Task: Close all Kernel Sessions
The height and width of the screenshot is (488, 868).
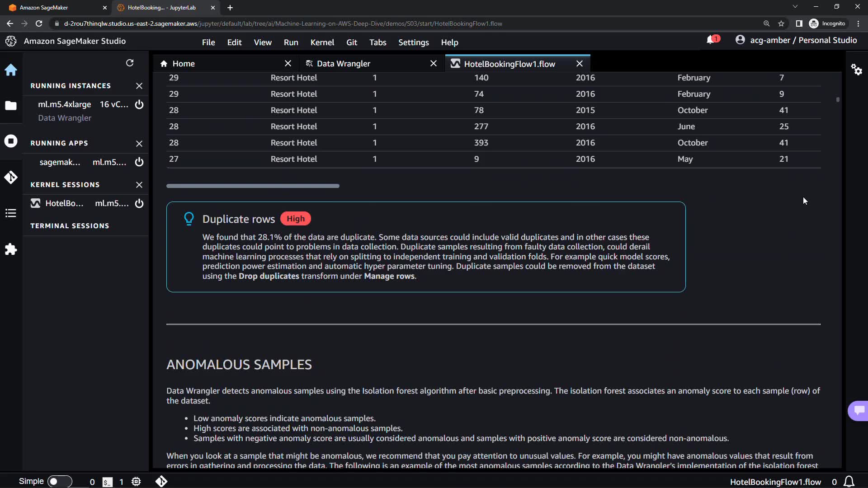Action: pyautogui.click(x=139, y=185)
